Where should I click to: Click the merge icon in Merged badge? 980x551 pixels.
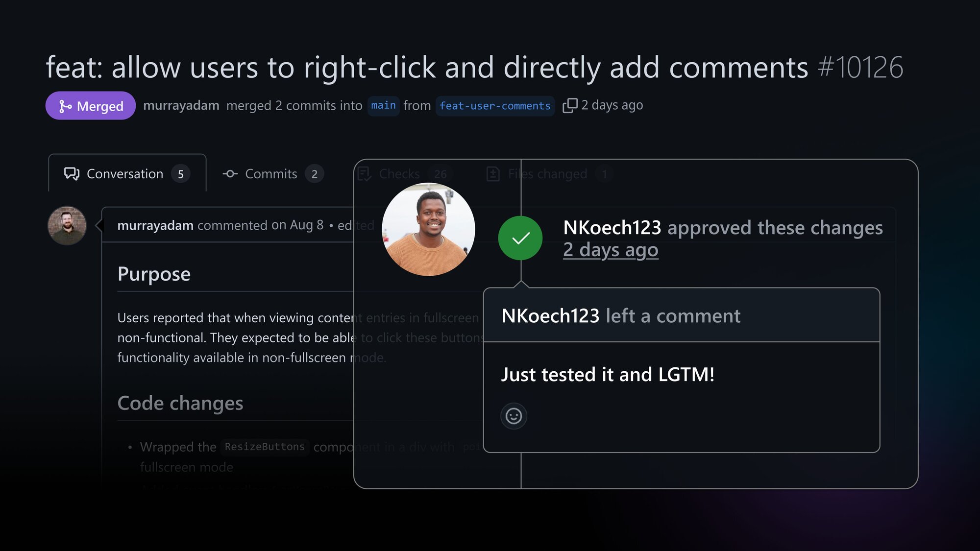point(65,106)
